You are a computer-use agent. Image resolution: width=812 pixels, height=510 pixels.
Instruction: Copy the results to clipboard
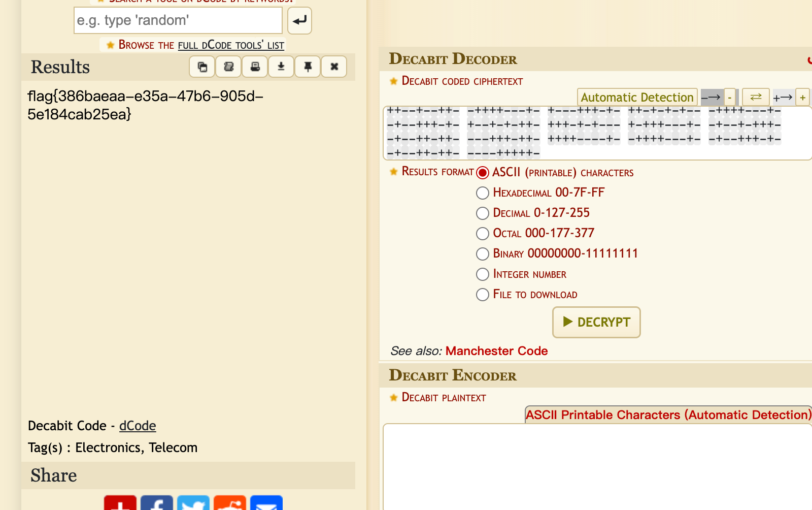coord(202,67)
